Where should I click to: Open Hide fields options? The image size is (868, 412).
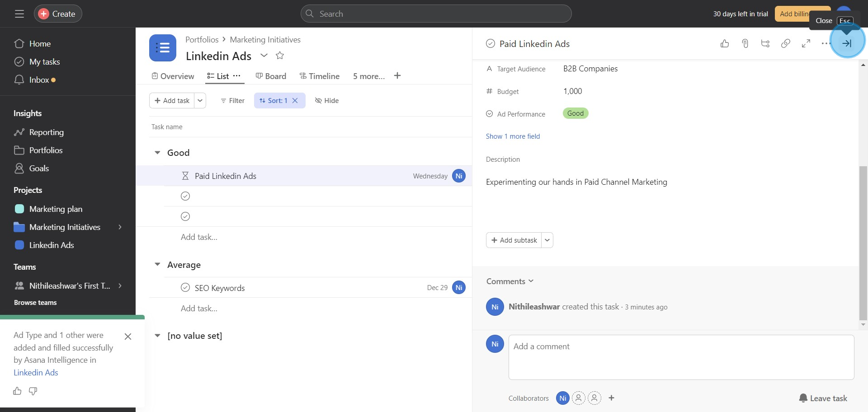point(327,101)
